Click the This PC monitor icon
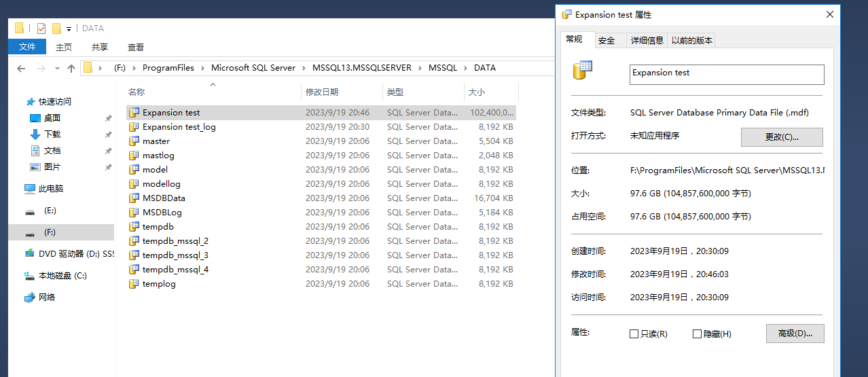Viewport: 868px width, 377px height. [30, 189]
